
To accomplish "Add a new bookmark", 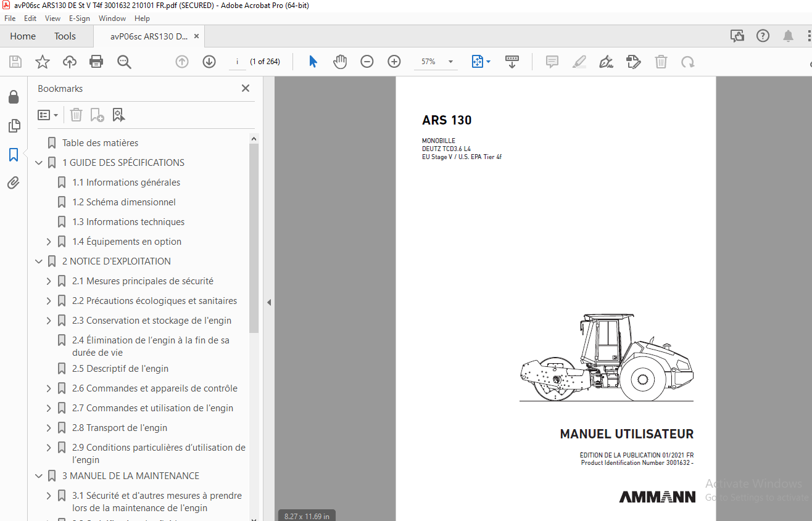I will tap(97, 115).
